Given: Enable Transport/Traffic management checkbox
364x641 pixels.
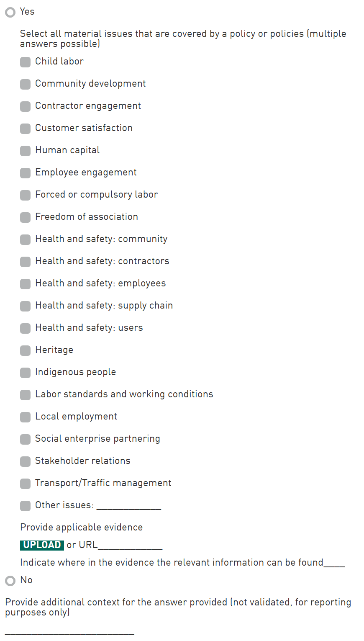Looking at the screenshot, I should [x=26, y=484].
